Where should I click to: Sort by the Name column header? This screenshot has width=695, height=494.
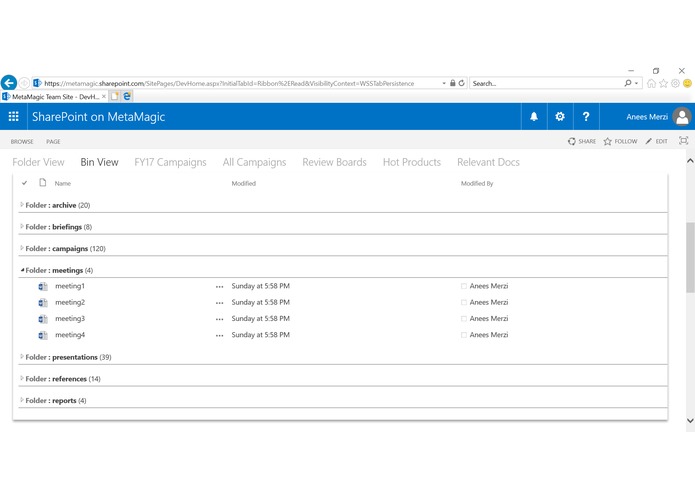click(x=62, y=183)
